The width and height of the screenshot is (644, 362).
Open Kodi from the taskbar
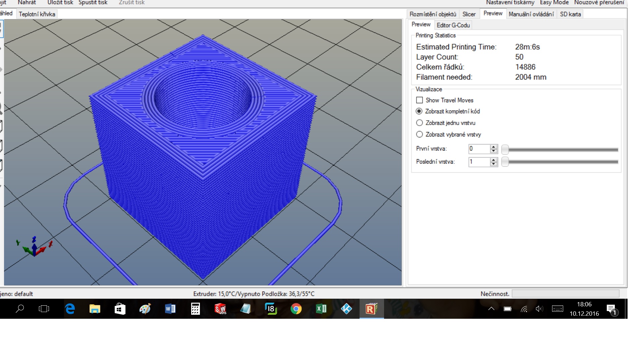346,309
